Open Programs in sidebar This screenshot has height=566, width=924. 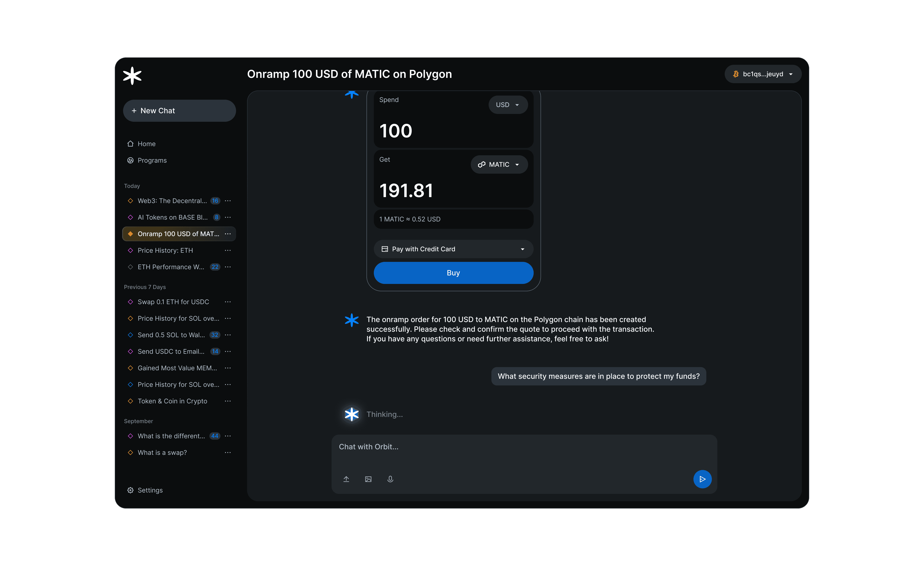click(152, 160)
